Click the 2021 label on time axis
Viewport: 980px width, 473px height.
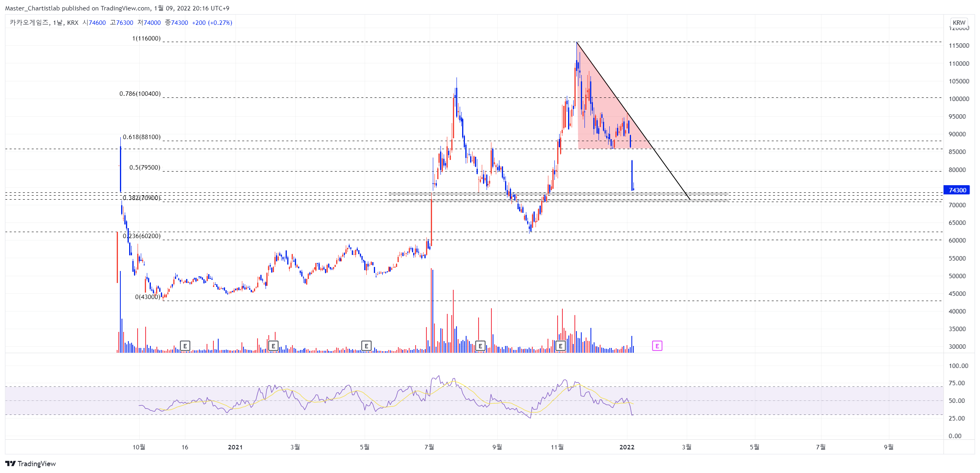click(235, 447)
